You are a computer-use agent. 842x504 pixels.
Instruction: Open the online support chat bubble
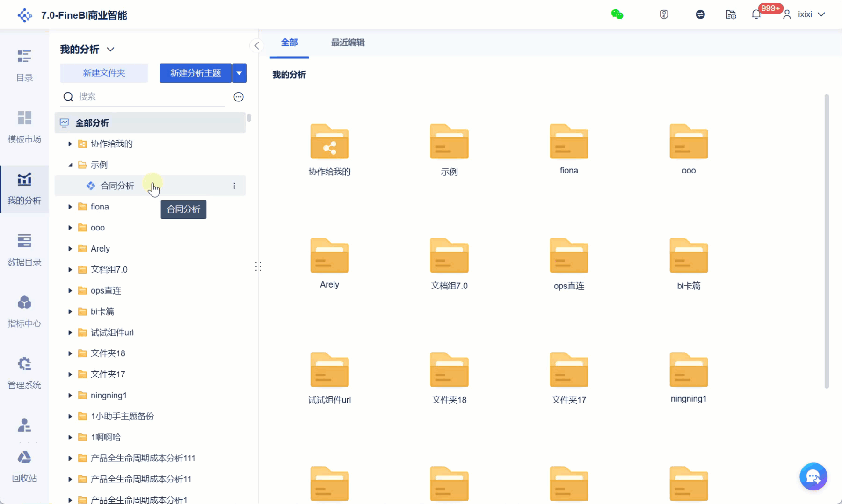tap(813, 476)
